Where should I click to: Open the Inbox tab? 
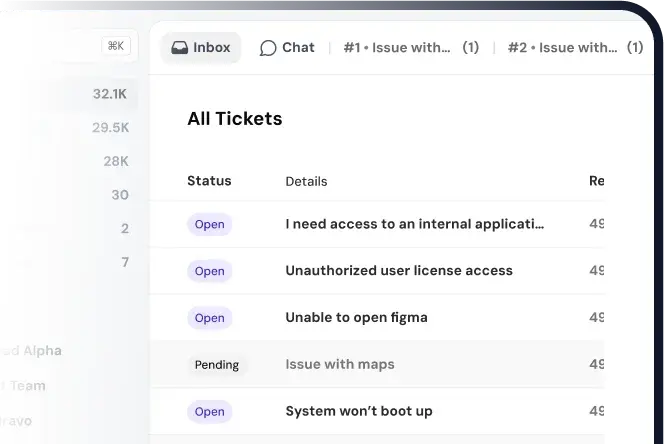click(201, 47)
